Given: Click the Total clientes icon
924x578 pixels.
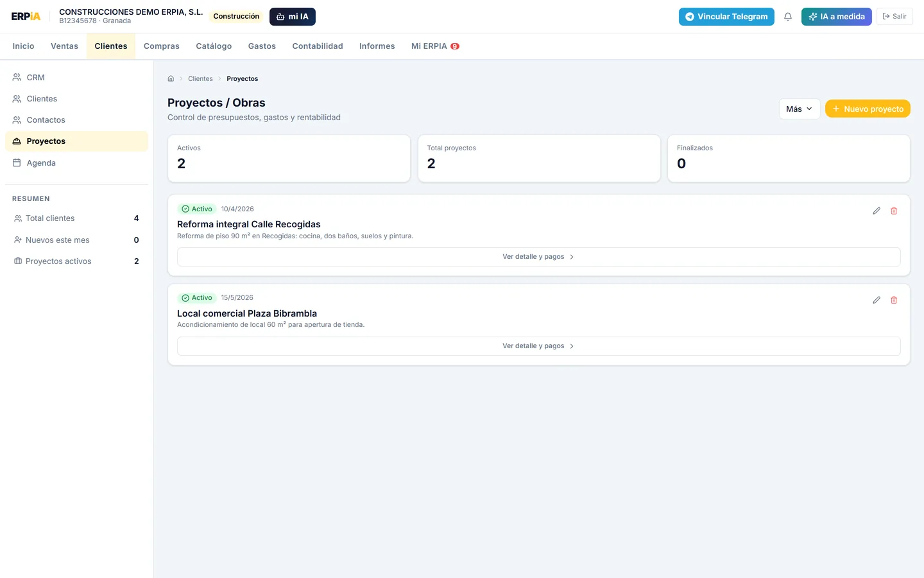Looking at the screenshot, I should point(18,218).
